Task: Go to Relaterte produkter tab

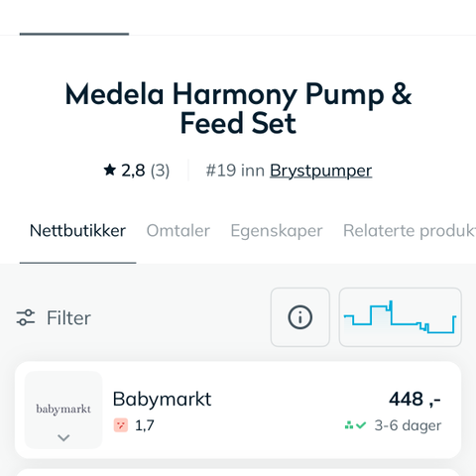Action: [x=410, y=230]
